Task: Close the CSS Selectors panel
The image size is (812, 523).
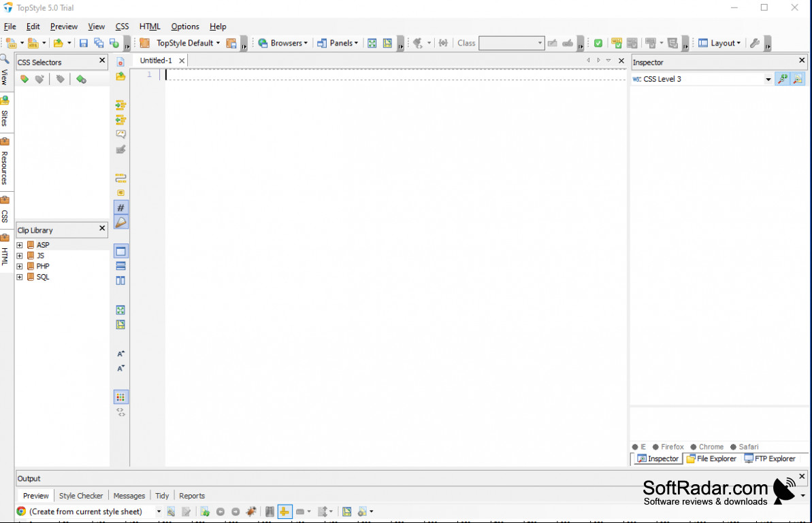Action: (x=102, y=61)
